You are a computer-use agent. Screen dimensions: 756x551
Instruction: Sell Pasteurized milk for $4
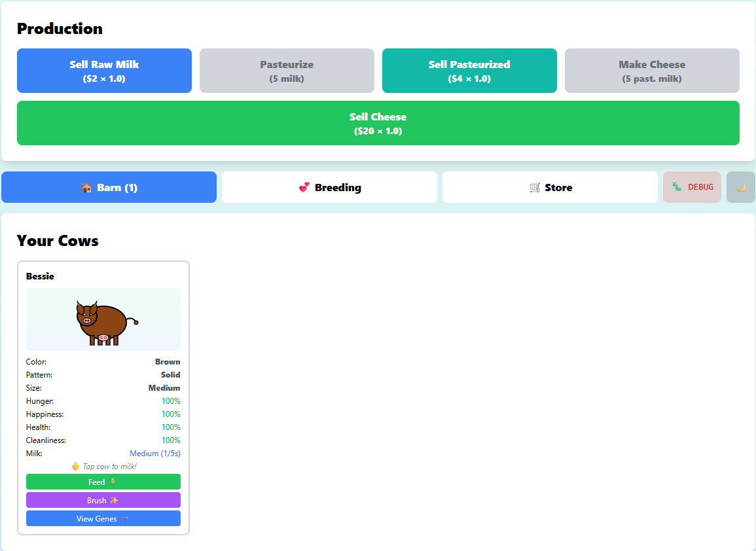coord(469,70)
